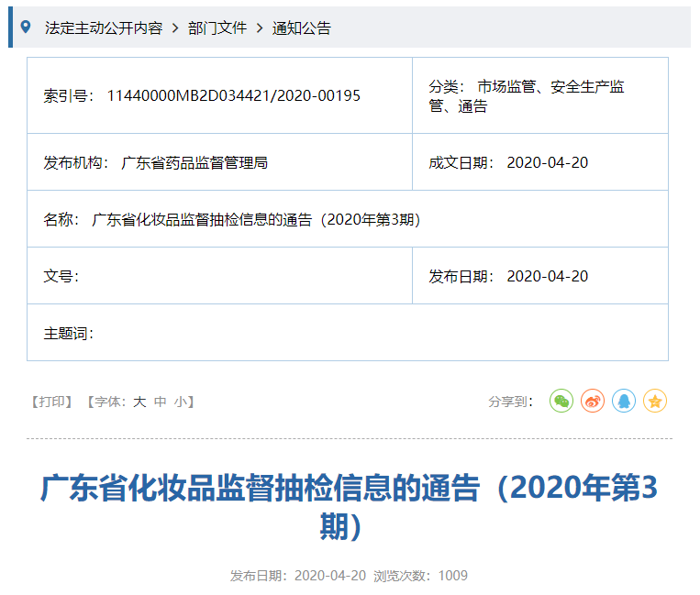Click the 发布日期 table value 2020-04-20
Screen dimensions: 700x595
click(548, 277)
